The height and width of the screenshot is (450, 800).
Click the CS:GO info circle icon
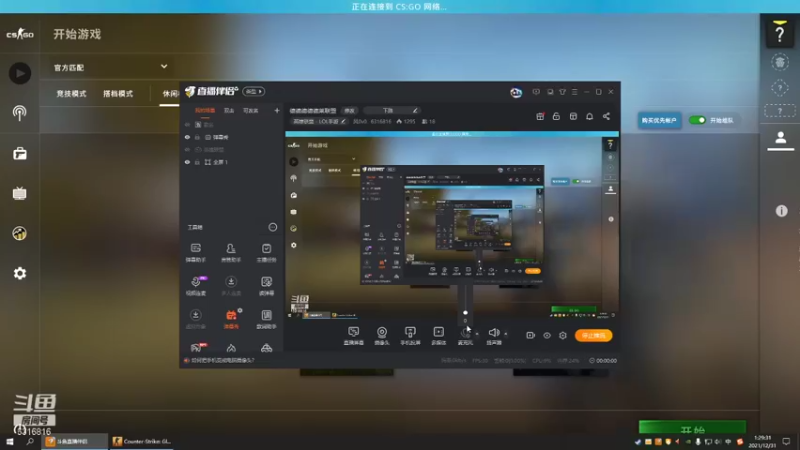pos(781,211)
